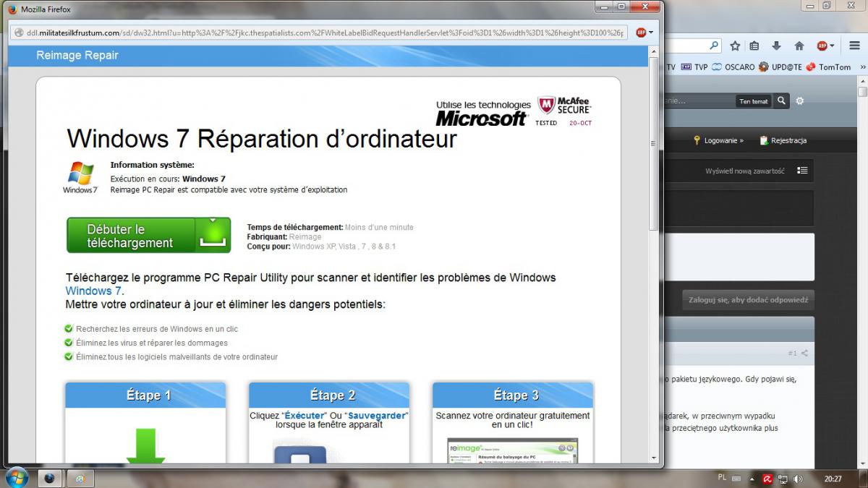Click the list icon beside Wyświetl nową zawartość
Image resolution: width=868 pixels, height=488 pixels.
(802, 171)
